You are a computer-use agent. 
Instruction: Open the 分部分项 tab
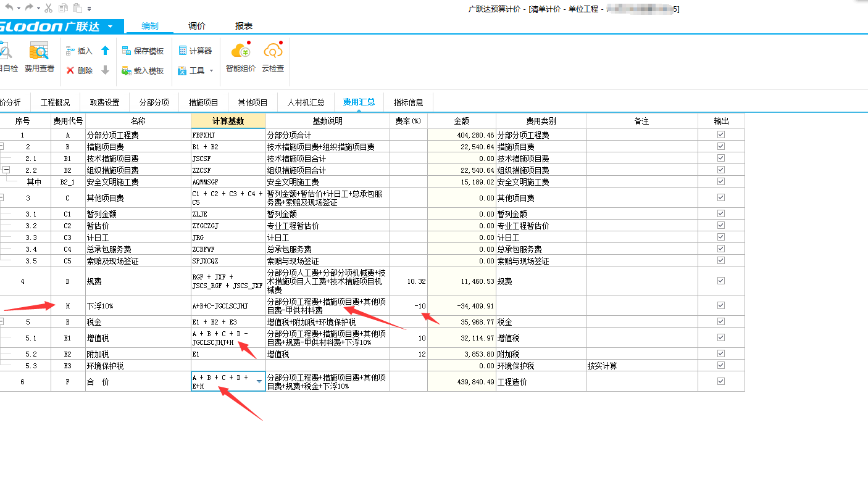pyautogui.click(x=154, y=102)
